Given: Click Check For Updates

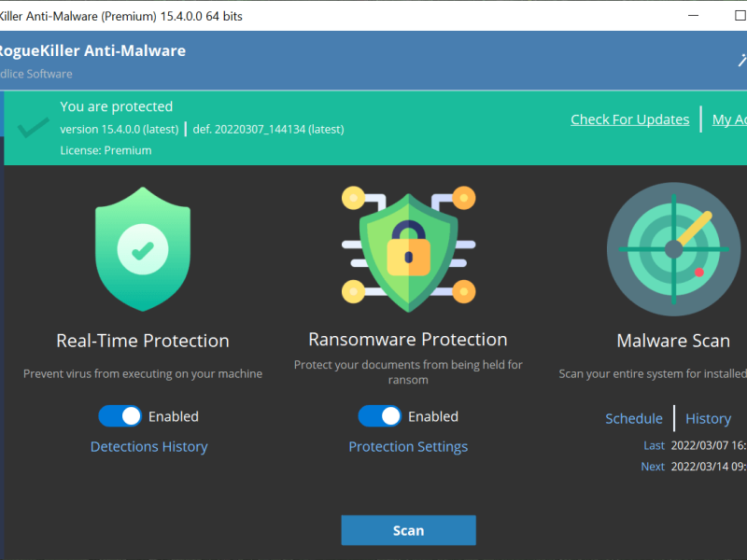Looking at the screenshot, I should tap(629, 119).
